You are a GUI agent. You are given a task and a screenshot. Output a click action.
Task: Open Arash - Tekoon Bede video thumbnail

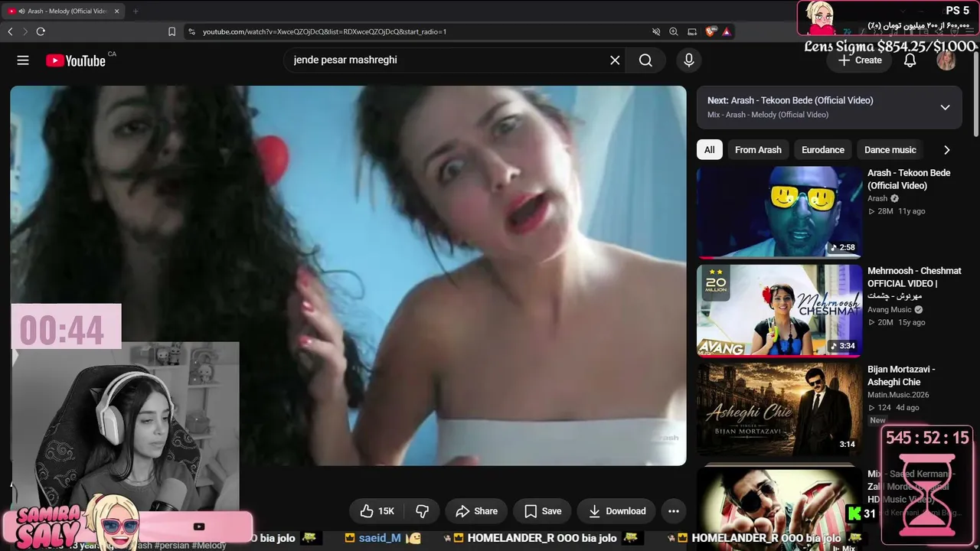click(779, 213)
